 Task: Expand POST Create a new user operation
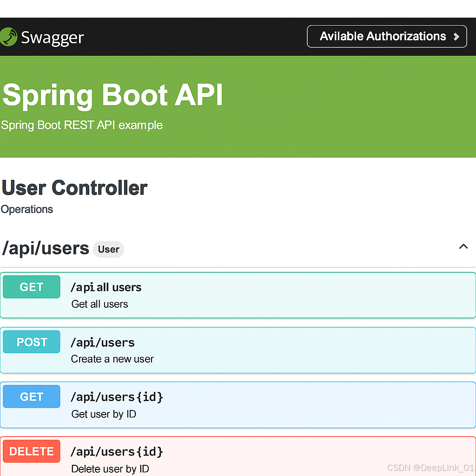(x=238, y=350)
